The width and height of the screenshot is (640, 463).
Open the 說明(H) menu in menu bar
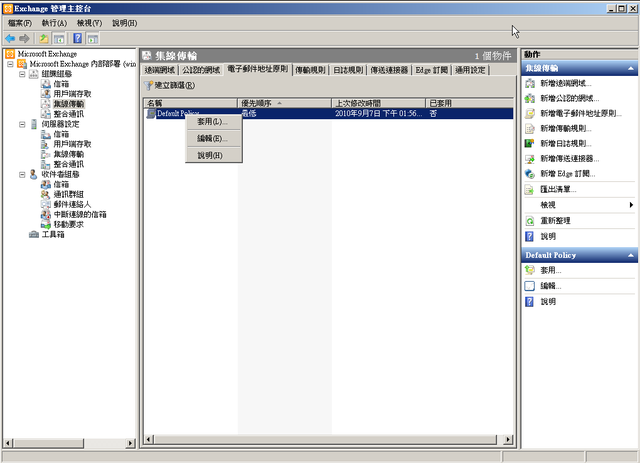124,23
